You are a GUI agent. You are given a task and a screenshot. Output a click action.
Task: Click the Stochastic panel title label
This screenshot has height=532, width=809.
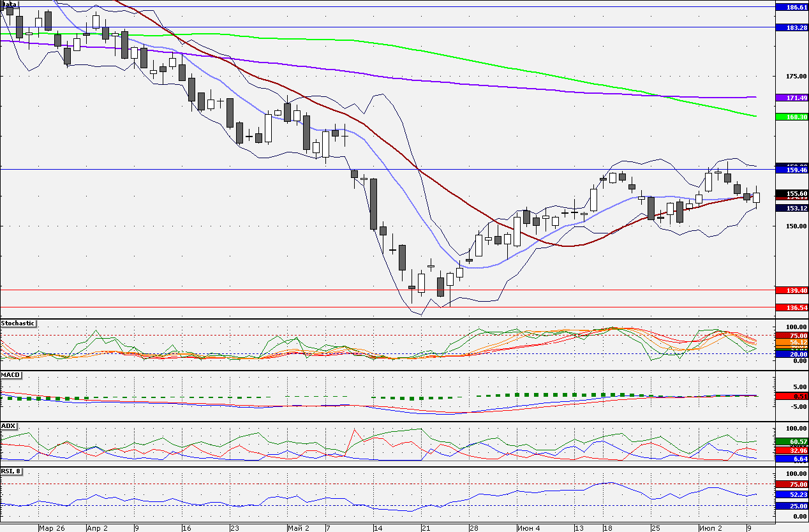pyautogui.click(x=19, y=323)
